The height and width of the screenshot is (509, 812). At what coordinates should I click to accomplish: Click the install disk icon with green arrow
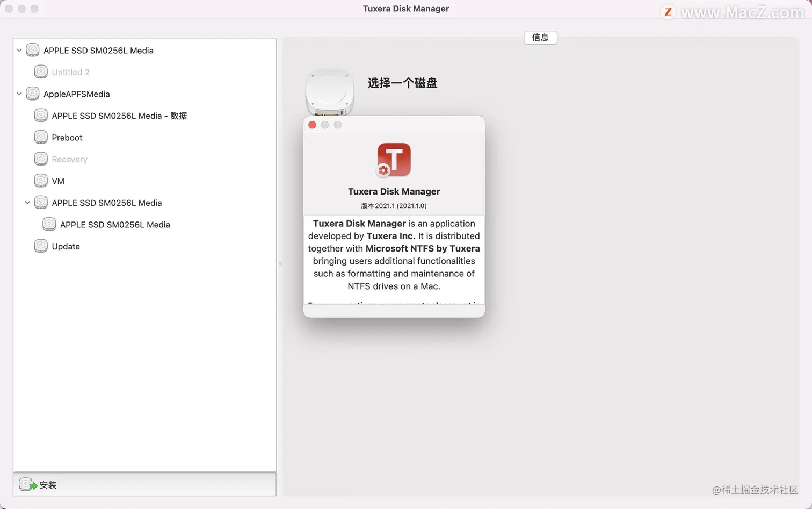click(27, 484)
